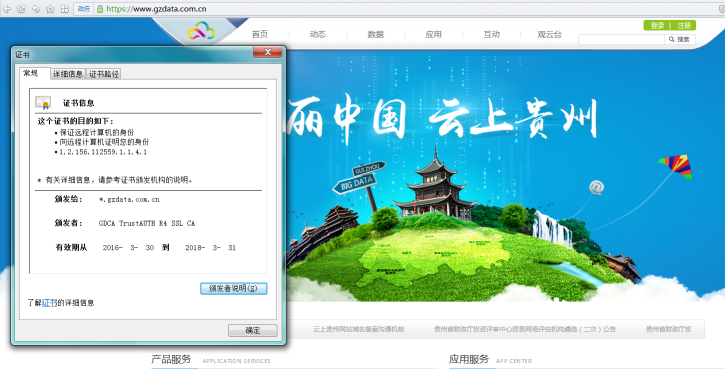Click the undo/restore arrow icon in toolbar
The width and height of the screenshot is (725, 377).
pos(36,9)
